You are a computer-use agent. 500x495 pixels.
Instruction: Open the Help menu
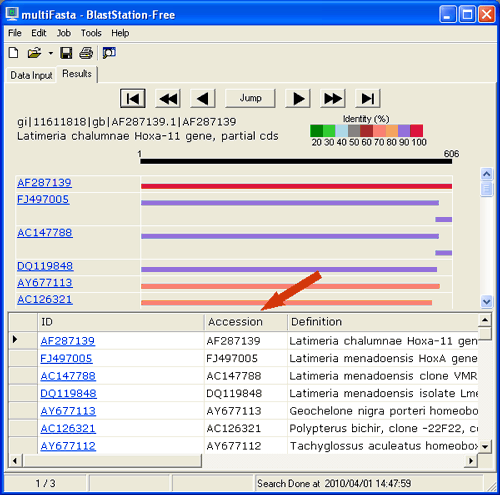point(120,33)
